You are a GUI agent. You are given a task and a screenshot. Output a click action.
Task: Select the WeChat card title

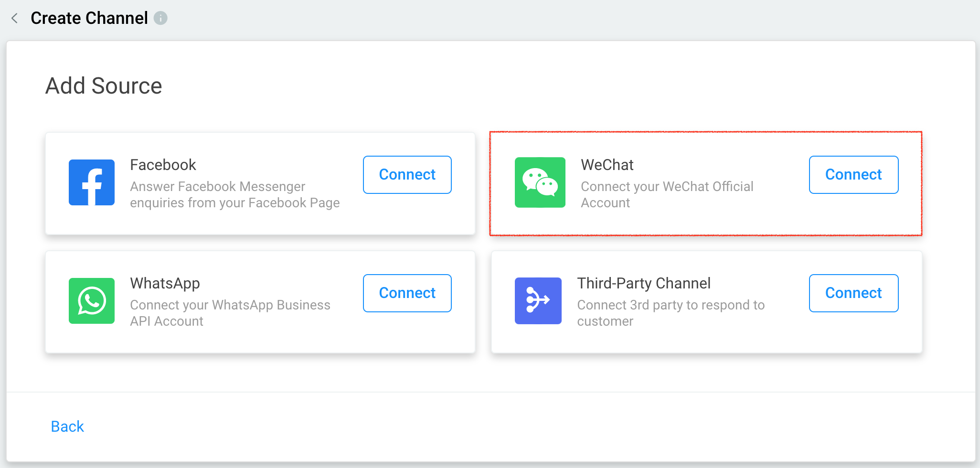(607, 165)
